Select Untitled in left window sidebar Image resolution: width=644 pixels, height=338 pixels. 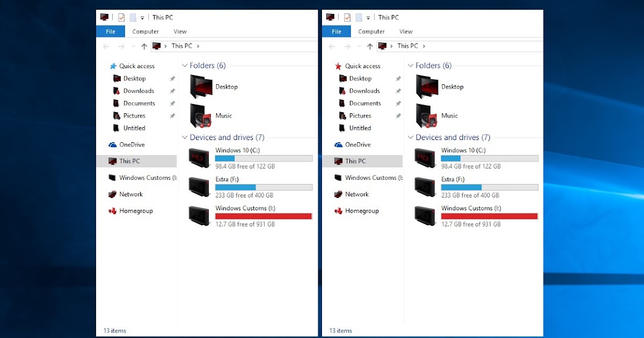click(134, 128)
